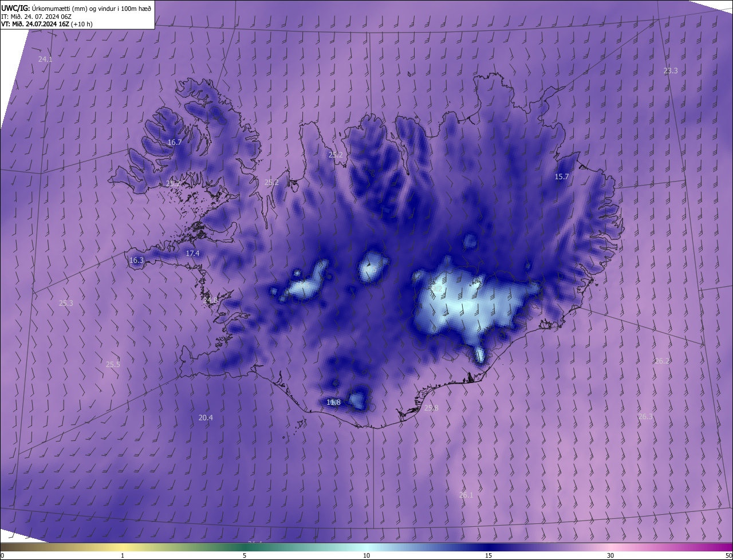The height and width of the screenshot is (560, 733).
Task: Click the value 26.3 on the map
Action: (x=645, y=417)
